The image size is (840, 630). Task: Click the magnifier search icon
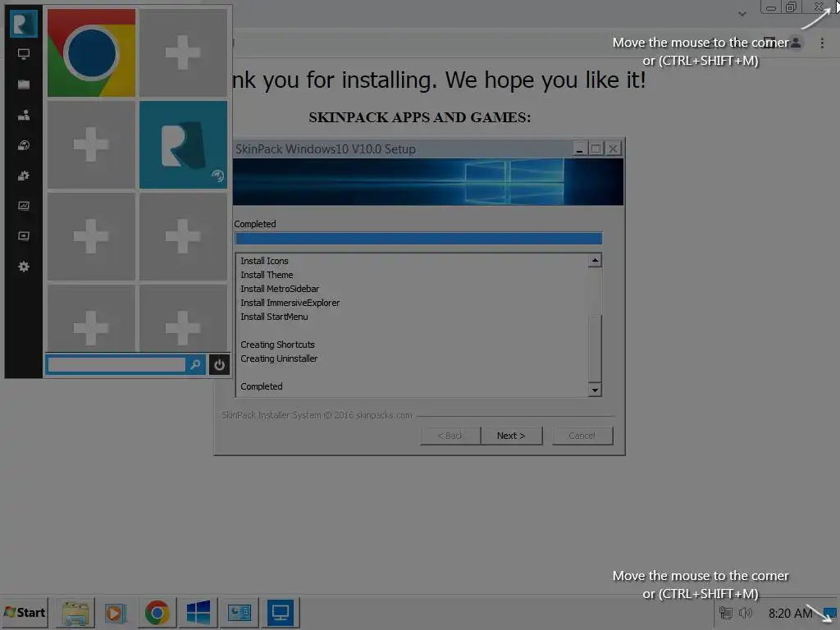pos(195,365)
